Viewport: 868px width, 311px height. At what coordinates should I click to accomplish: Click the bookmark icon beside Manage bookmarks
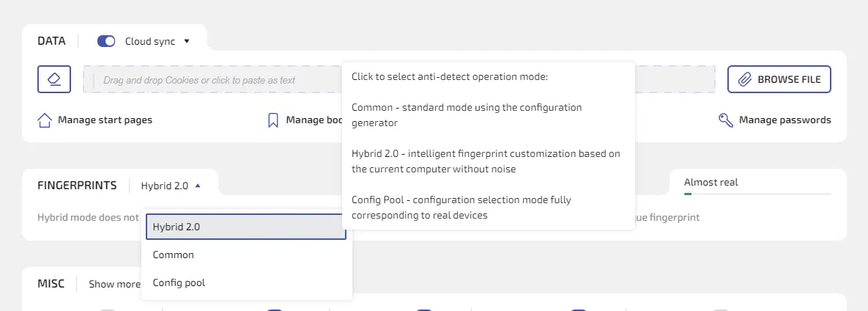[x=272, y=120]
